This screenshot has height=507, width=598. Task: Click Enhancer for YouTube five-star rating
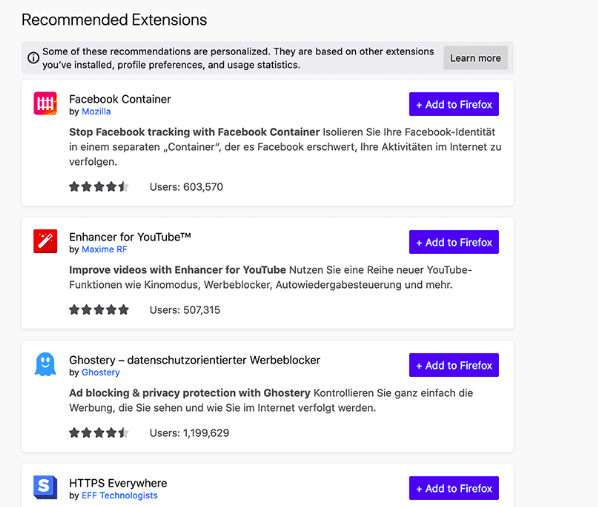tap(99, 310)
